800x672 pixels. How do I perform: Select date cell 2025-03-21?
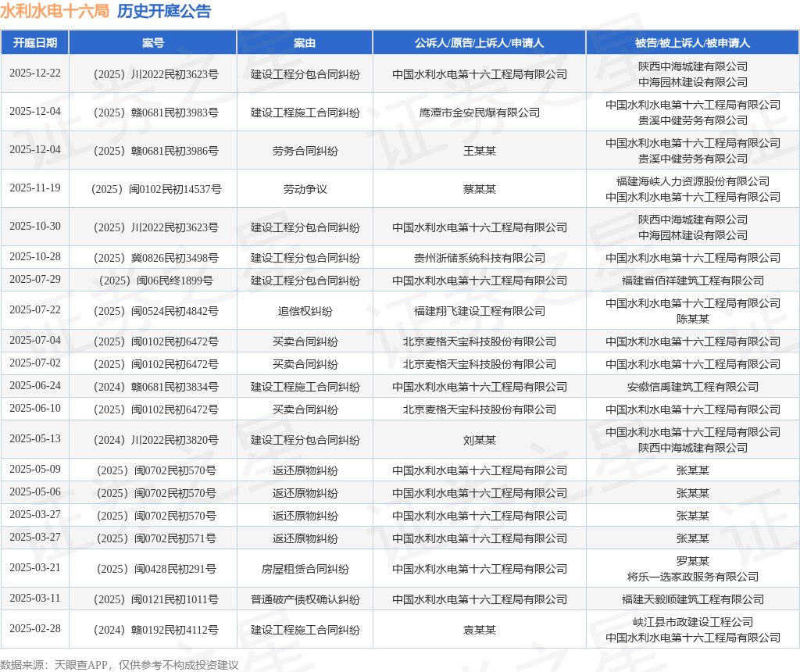pos(35,567)
